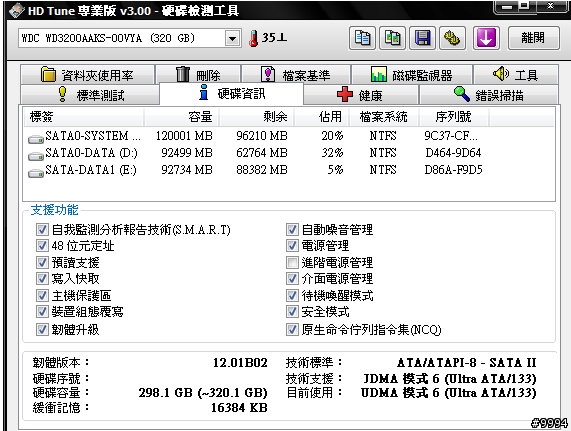Toggle the 裝置組態覆寫 checkbox
The width and height of the screenshot is (571, 431).
click(x=42, y=312)
